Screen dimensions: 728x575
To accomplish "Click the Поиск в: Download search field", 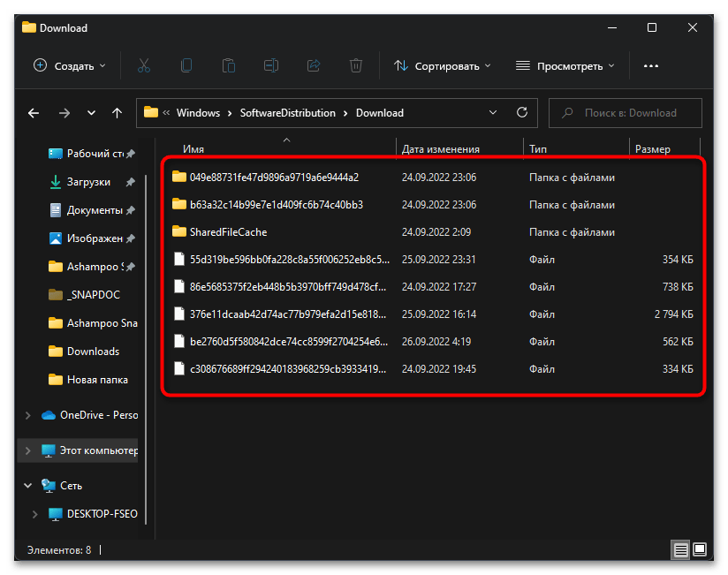I will [x=625, y=113].
